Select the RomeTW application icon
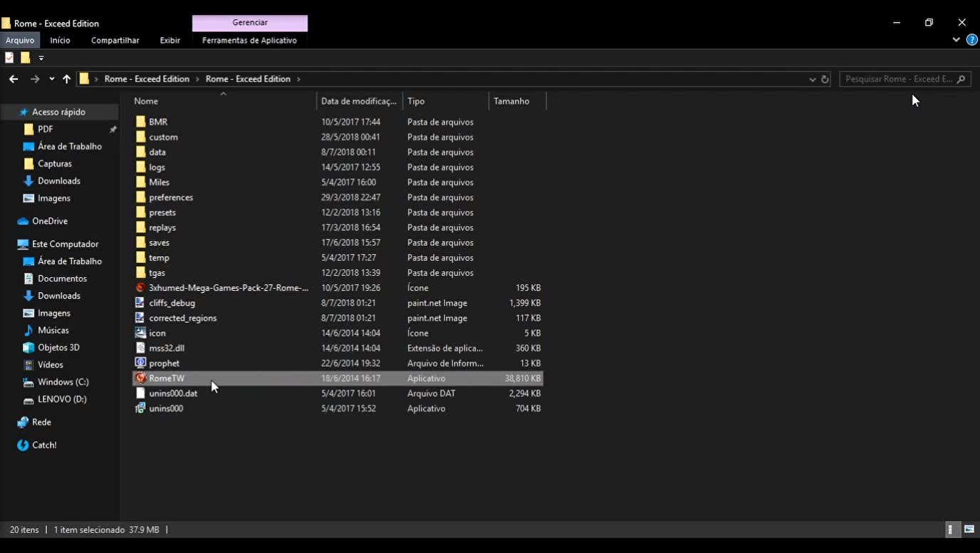 click(x=140, y=378)
